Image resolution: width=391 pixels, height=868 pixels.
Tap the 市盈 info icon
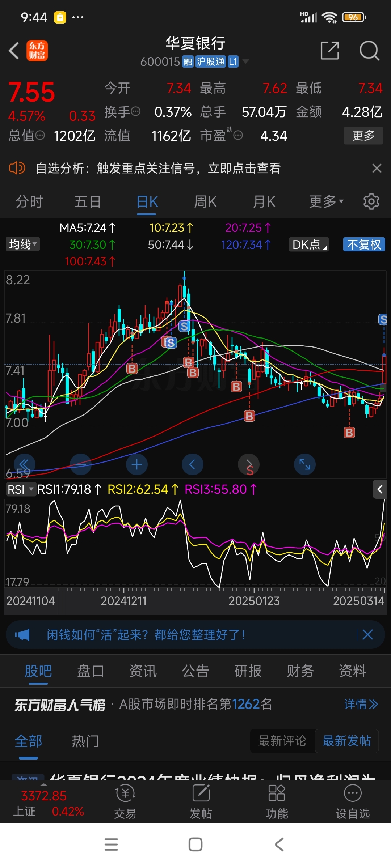[238, 136]
